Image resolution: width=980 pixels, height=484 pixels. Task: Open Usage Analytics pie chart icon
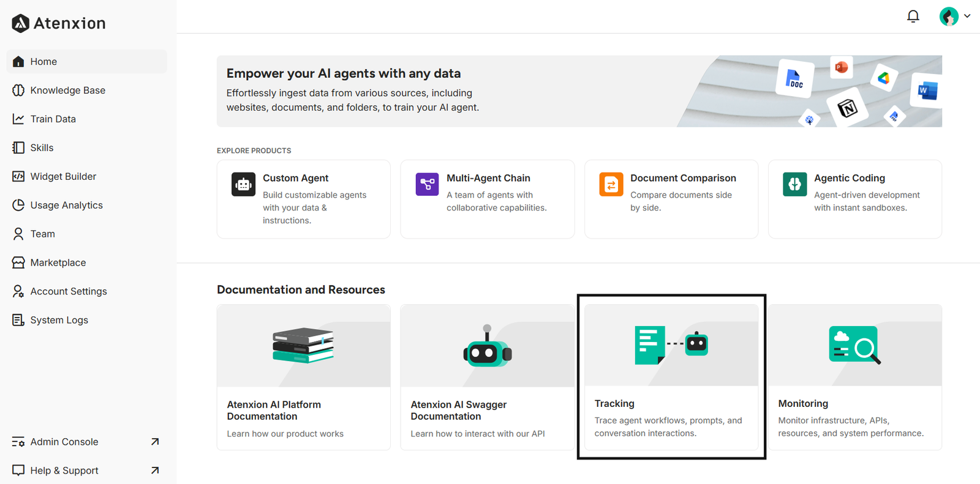click(18, 205)
